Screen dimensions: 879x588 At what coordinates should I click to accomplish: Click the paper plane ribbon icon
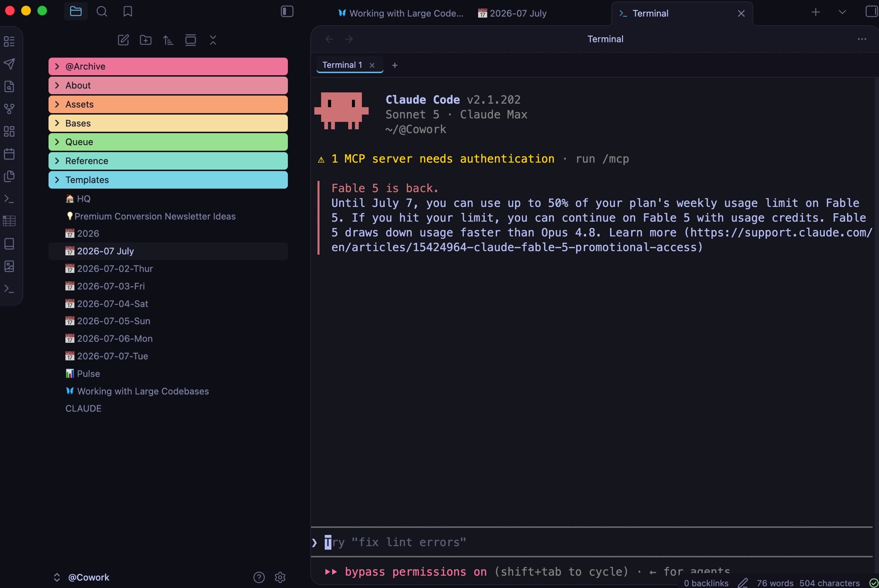[9, 64]
